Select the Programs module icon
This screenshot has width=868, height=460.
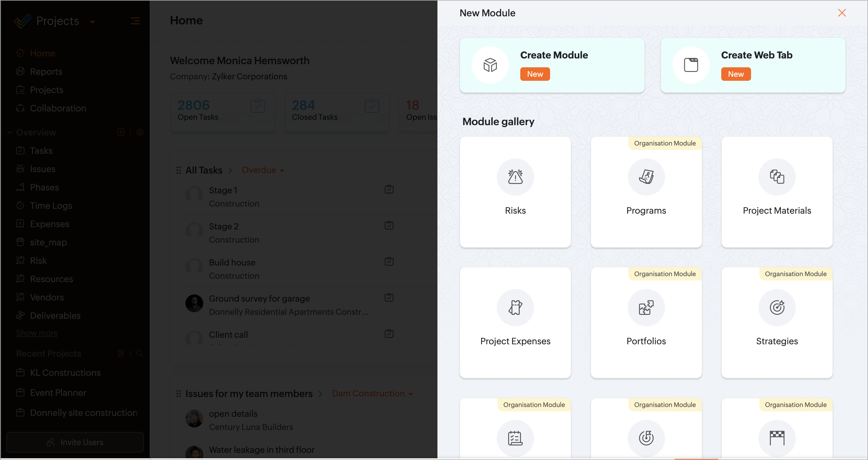tap(646, 177)
